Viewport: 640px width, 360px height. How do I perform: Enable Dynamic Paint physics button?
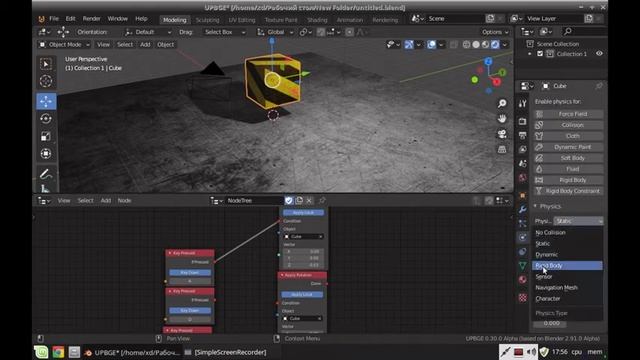coord(569,147)
